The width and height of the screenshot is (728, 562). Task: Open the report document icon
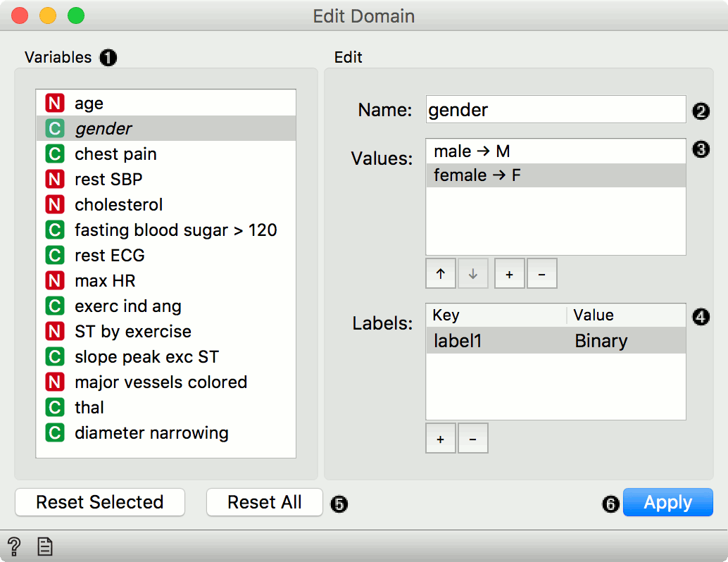45,546
